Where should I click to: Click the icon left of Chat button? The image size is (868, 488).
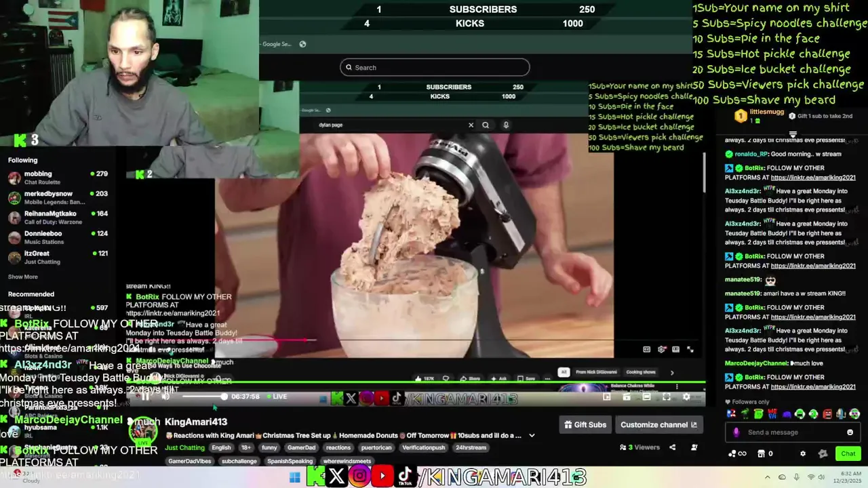click(x=823, y=453)
